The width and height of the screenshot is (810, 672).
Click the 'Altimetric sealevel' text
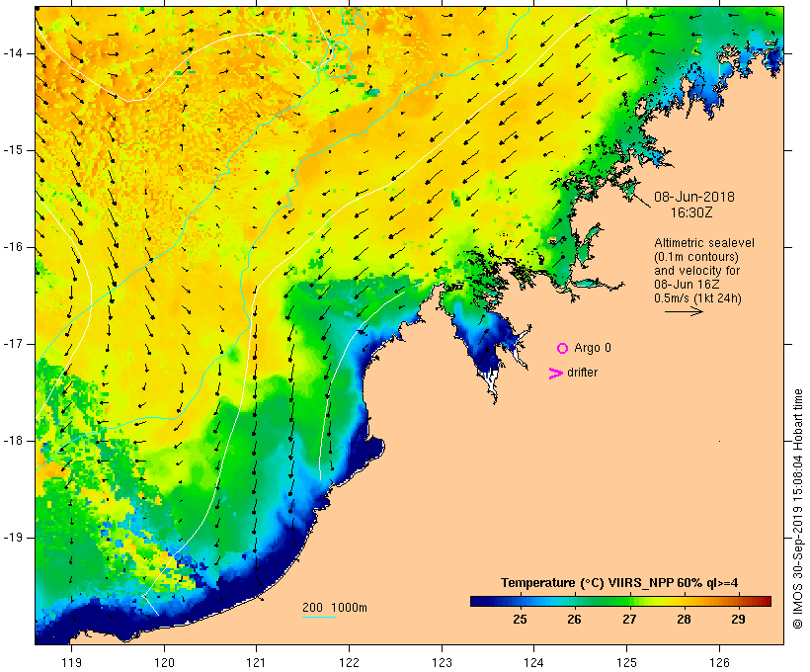pos(704,243)
